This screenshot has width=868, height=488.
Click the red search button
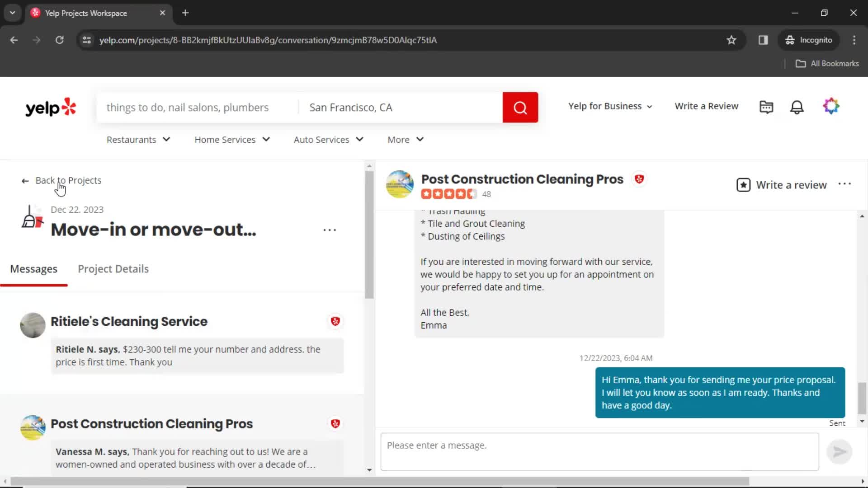[520, 108]
